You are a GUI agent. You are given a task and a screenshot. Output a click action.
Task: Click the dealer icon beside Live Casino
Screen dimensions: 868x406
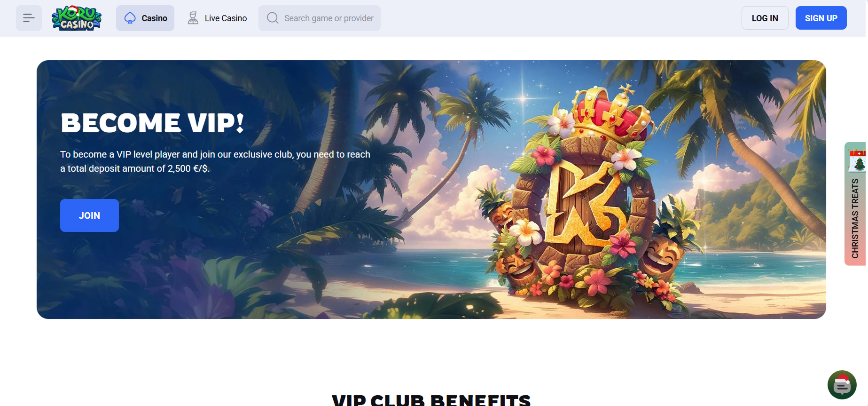click(x=193, y=18)
